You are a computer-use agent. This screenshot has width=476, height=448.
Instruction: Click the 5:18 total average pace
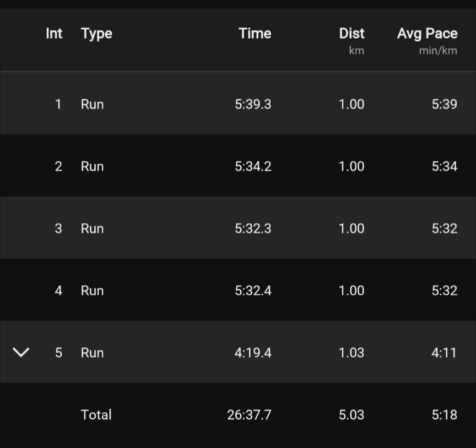tap(444, 415)
